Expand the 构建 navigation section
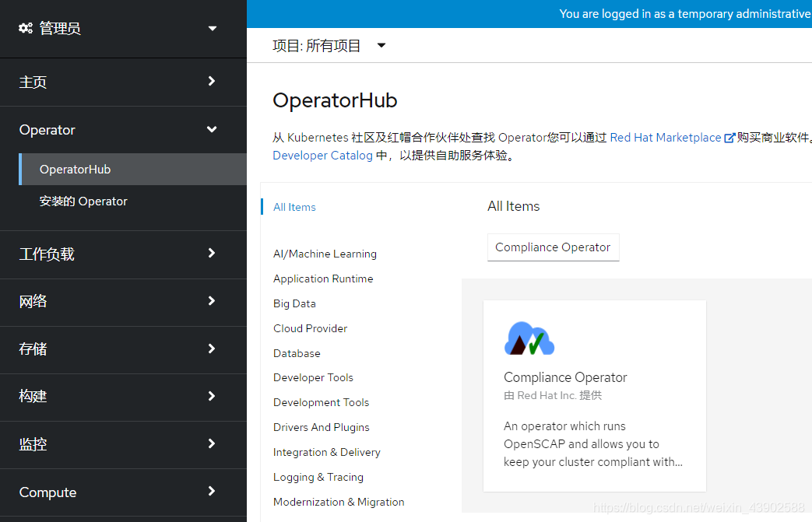 point(123,397)
